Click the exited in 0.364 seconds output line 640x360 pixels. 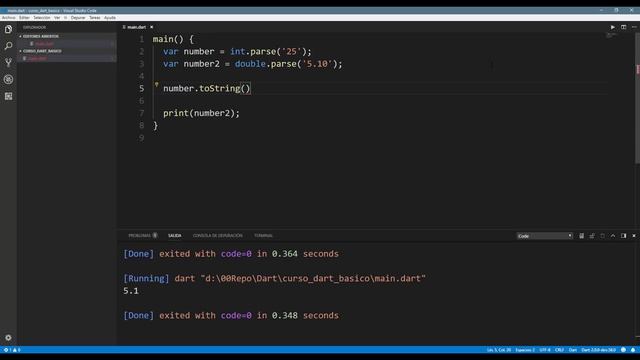click(x=231, y=254)
